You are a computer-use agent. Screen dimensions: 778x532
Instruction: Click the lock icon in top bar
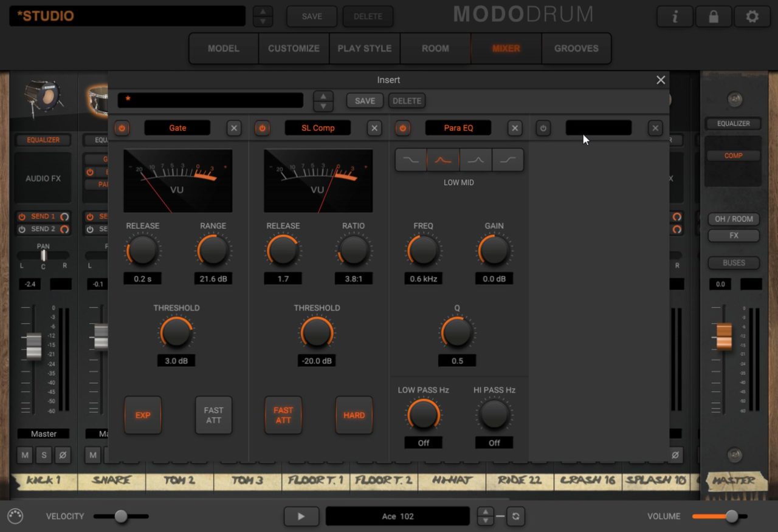714,17
